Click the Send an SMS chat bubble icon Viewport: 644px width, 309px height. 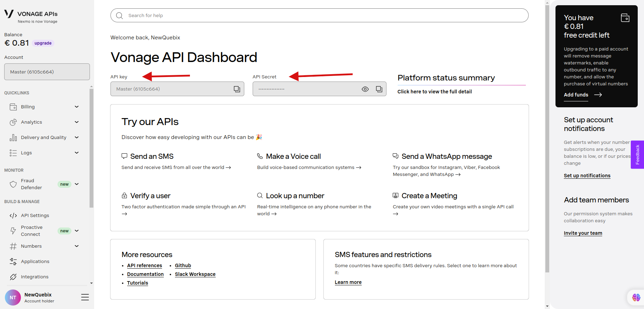[124, 156]
